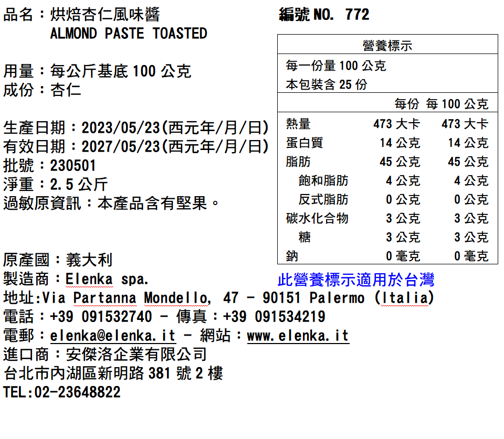
Task: Click the 糖 row label
Action: (x=304, y=237)
